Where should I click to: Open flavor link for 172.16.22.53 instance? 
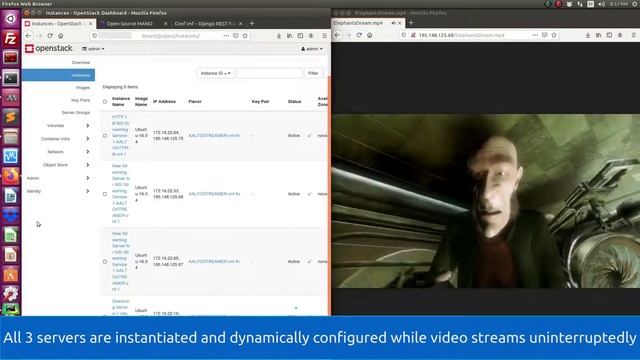coord(214,194)
